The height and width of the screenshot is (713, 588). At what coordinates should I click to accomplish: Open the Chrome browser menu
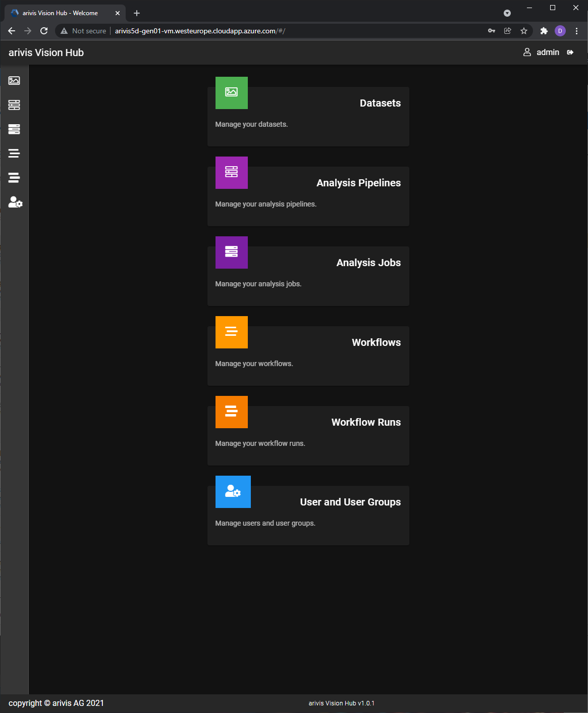tap(577, 31)
